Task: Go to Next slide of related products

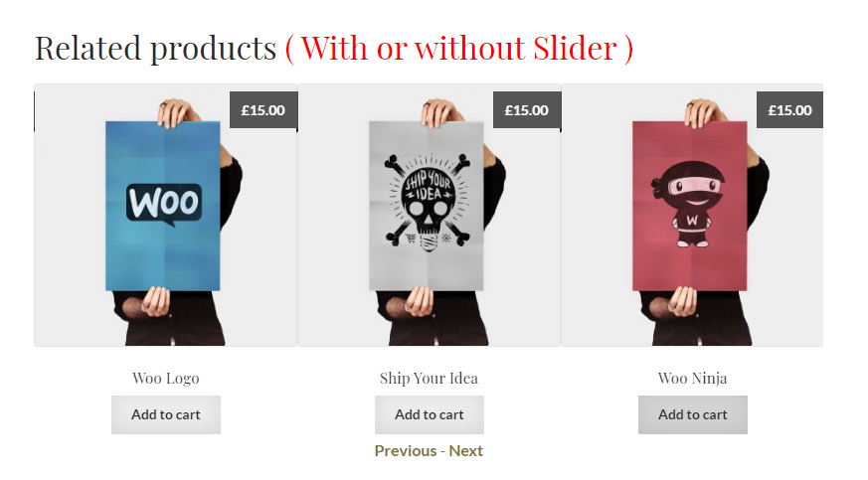Action: pyautogui.click(x=466, y=451)
